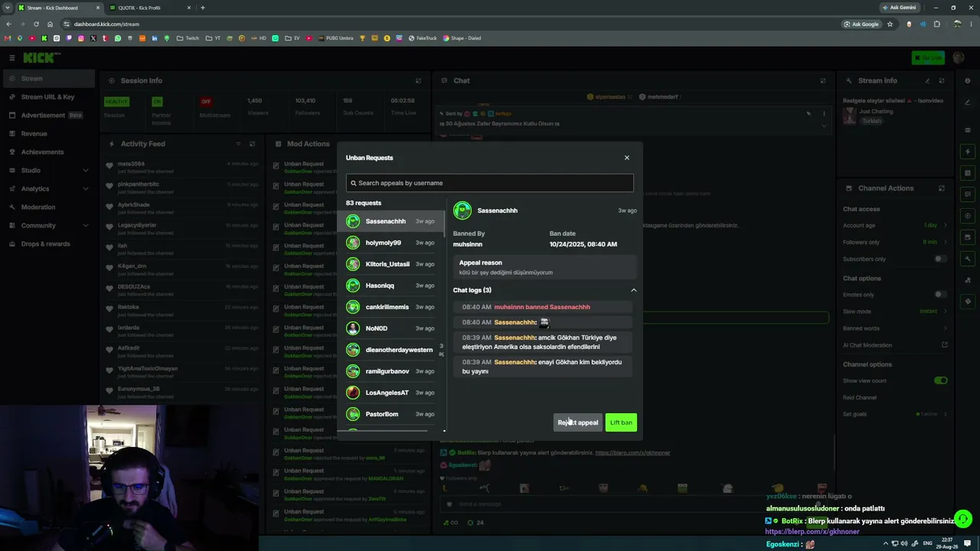This screenshot has width=980, height=551.
Task: Close the Unban Requests dialog
Action: [x=626, y=158]
